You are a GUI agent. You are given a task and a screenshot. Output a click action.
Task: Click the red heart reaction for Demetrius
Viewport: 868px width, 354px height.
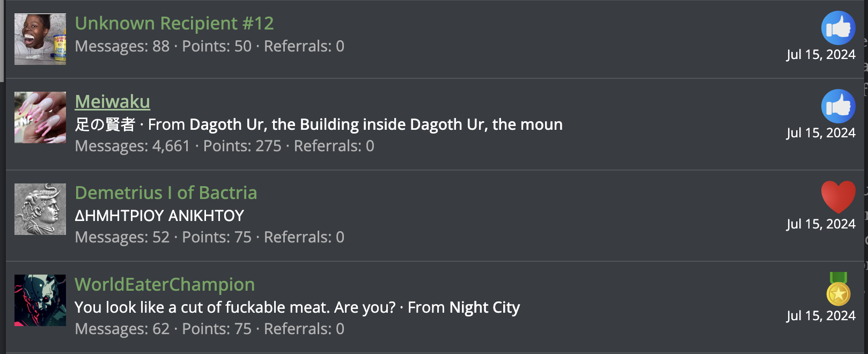[838, 197]
